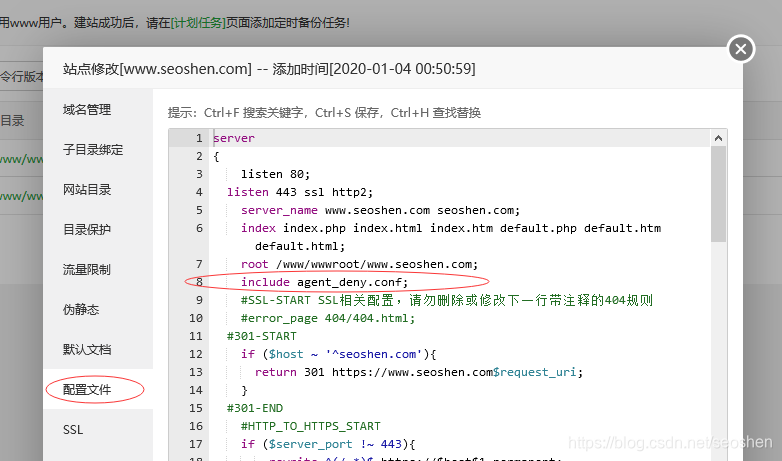This screenshot has height=461, width=782.
Task: Click the 计划任务 link in background page
Action: click(198, 23)
